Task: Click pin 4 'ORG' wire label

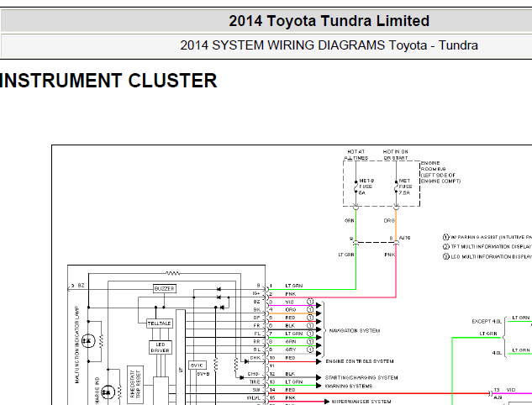Action: pyautogui.click(x=291, y=310)
